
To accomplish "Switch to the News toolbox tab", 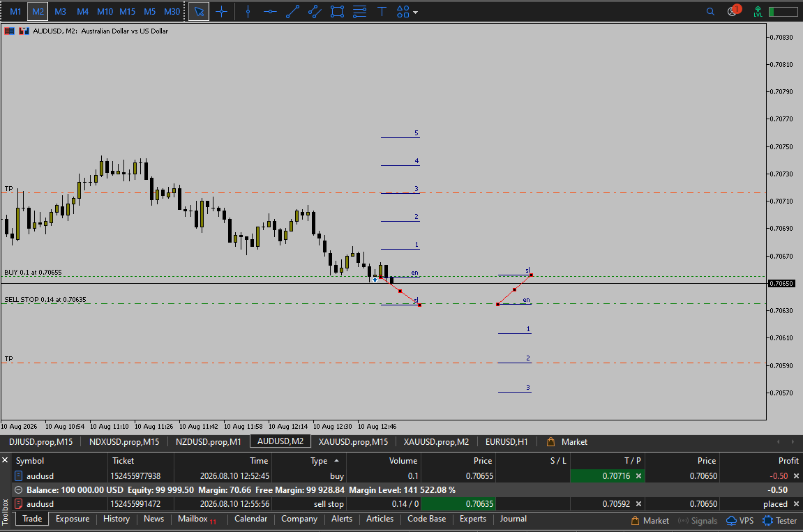I will [153, 519].
